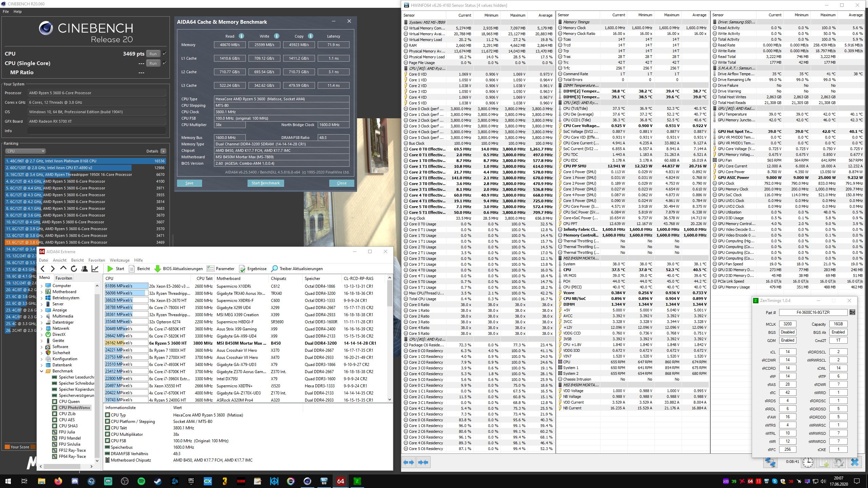The width and height of the screenshot is (868, 488).
Task: Click the Copy info icon in AIDA64 benchmark
Action: 310,36
